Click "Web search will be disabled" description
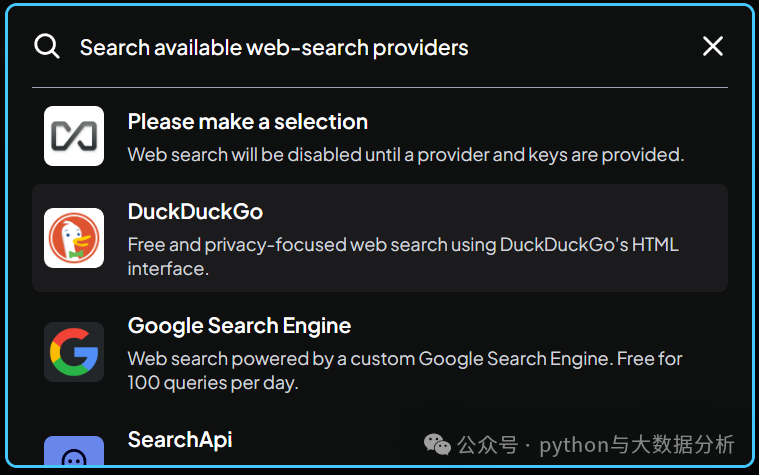This screenshot has height=475, width=759. click(405, 155)
